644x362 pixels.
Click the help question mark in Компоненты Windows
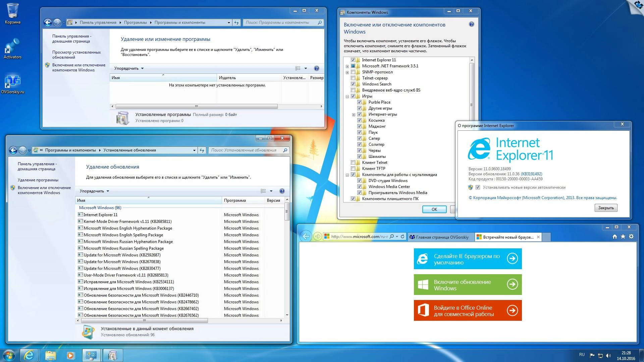point(472,24)
